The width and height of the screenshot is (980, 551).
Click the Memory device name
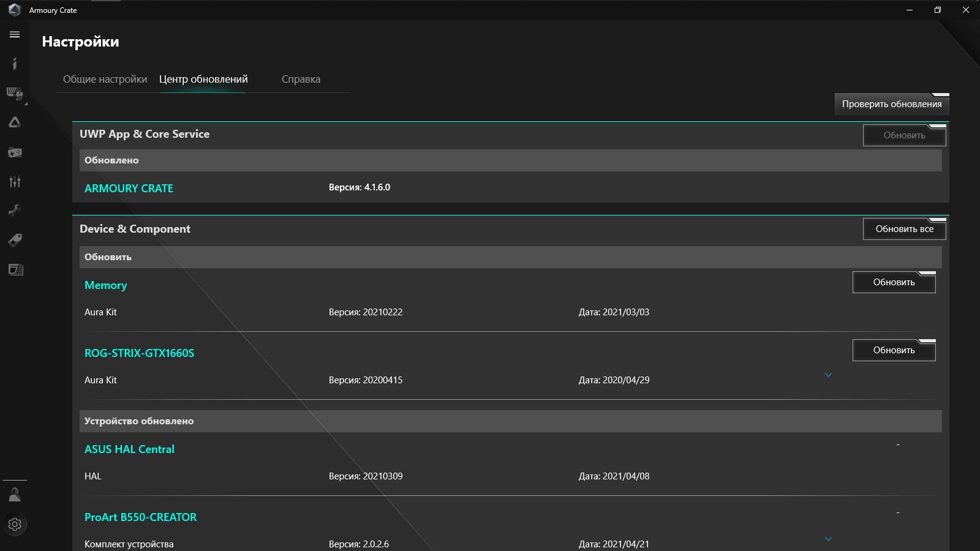click(x=105, y=285)
